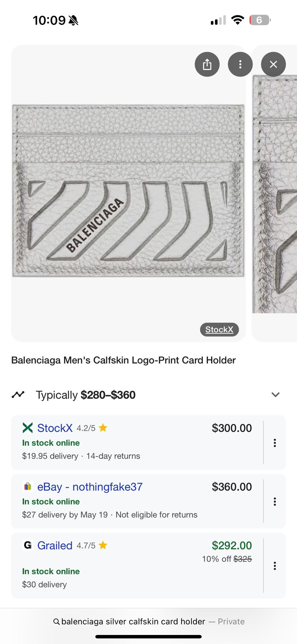Tap the StockX source tag on the image
Screen dimensions: 297x644
coord(219,329)
